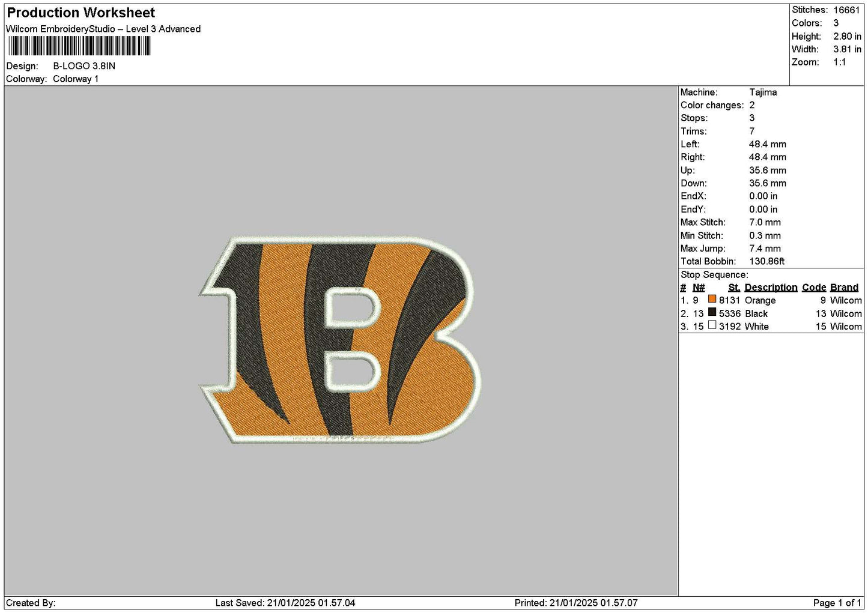
Task: Click the stitch count '8131' for Orange
Action: (729, 301)
